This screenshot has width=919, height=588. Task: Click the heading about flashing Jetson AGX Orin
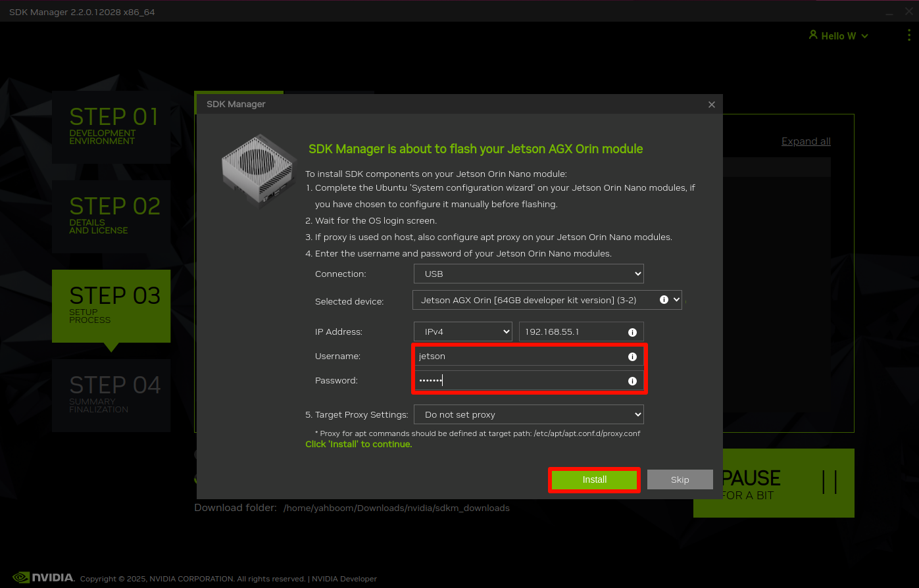476,149
